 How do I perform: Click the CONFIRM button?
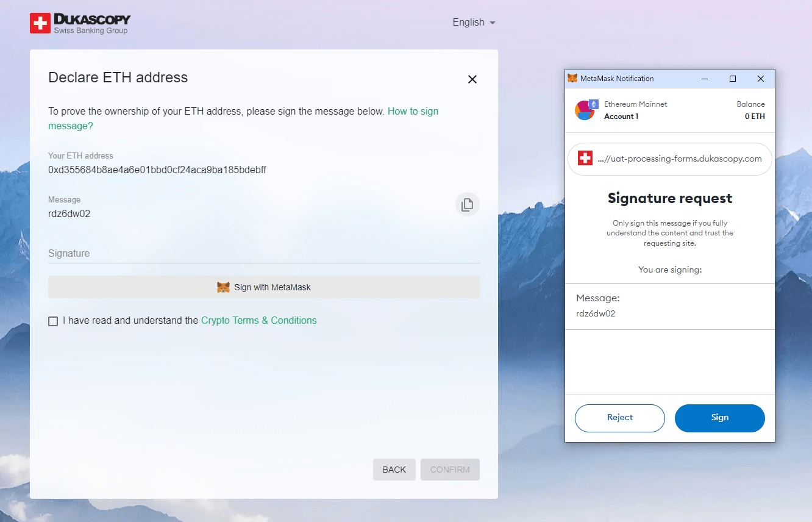point(450,470)
